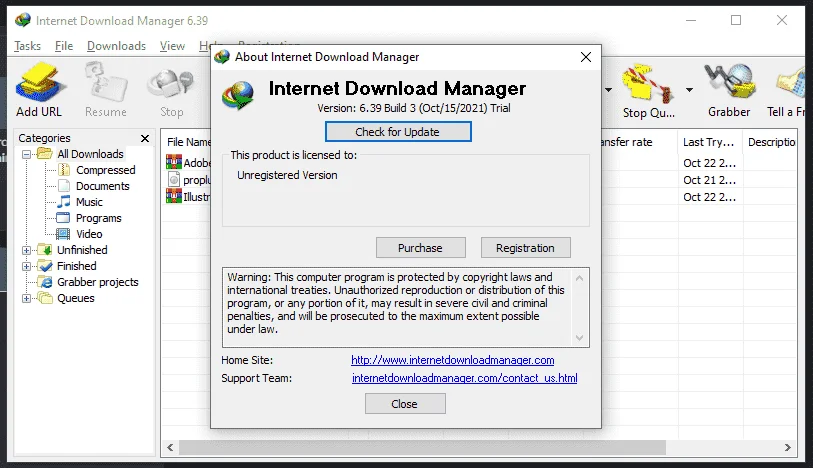Expand the Queues tree node
The image size is (813, 468).
26,298
